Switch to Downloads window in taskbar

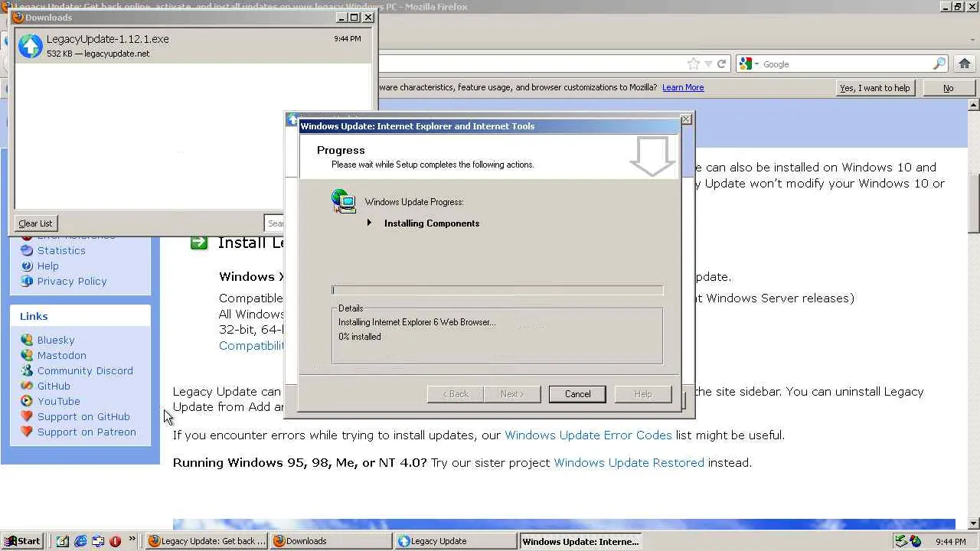[332, 541]
